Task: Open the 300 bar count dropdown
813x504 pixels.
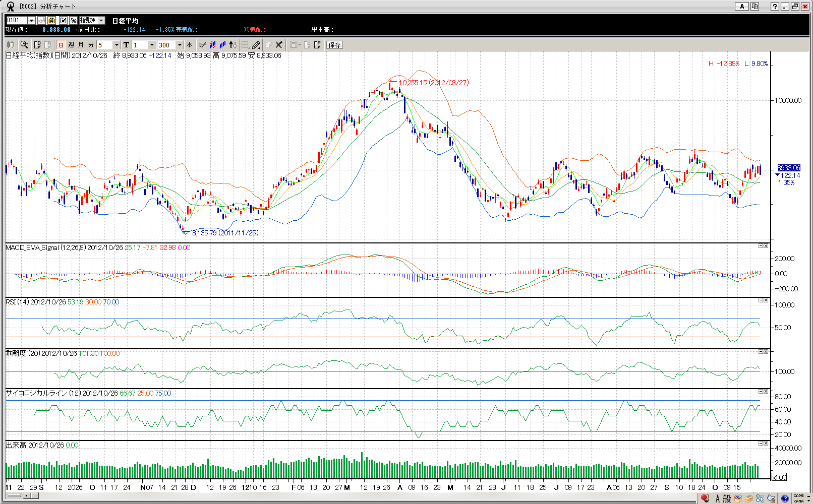Action: click(x=180, y=45)
